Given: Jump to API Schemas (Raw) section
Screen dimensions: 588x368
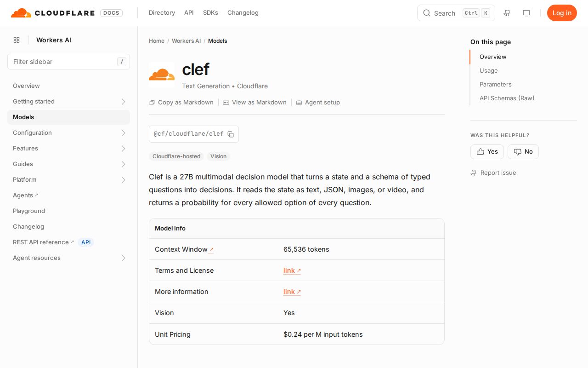Looking at the screenshot, I should coord(507,98).
